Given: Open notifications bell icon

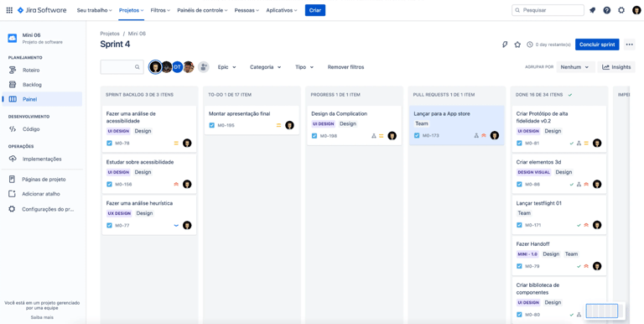Looking at the screenshot, I should (x=592, y=10).
